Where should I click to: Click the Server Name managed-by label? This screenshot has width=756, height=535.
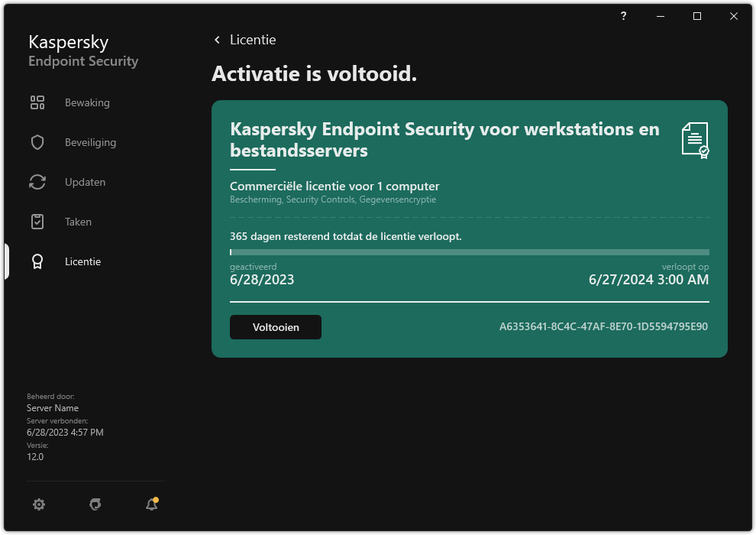53,407
